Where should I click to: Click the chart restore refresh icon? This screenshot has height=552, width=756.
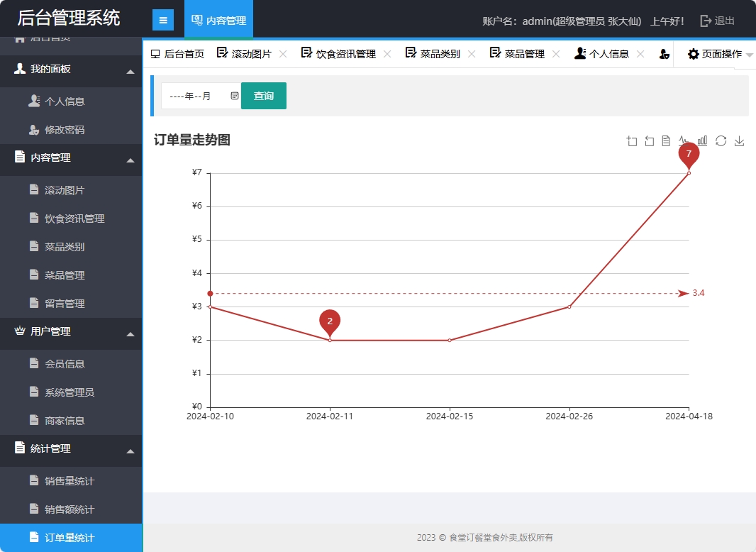point(721,141)
